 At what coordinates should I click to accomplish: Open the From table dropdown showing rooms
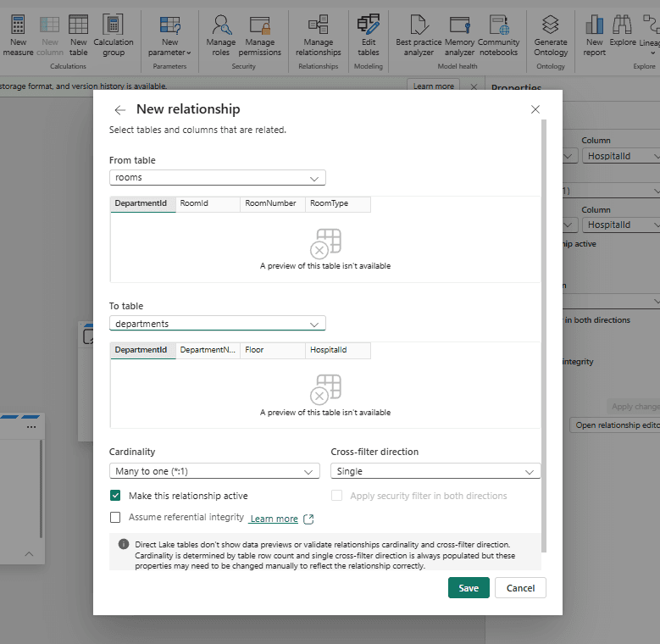tap(218, 178)
